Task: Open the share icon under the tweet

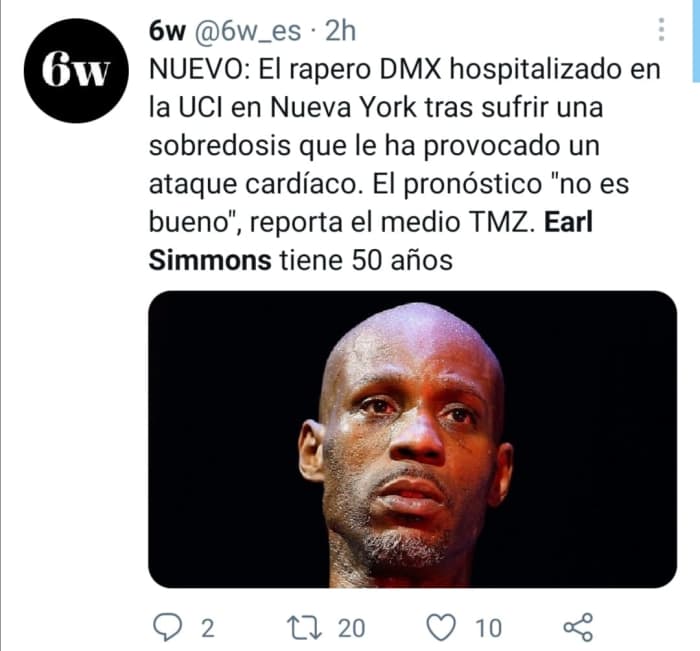Action: click(x=578, y=627)
